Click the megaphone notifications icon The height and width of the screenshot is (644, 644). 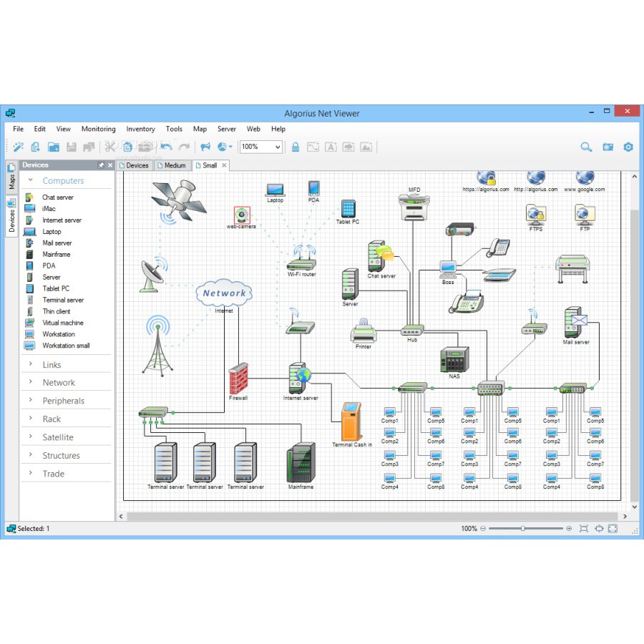(x=205, y=147)
